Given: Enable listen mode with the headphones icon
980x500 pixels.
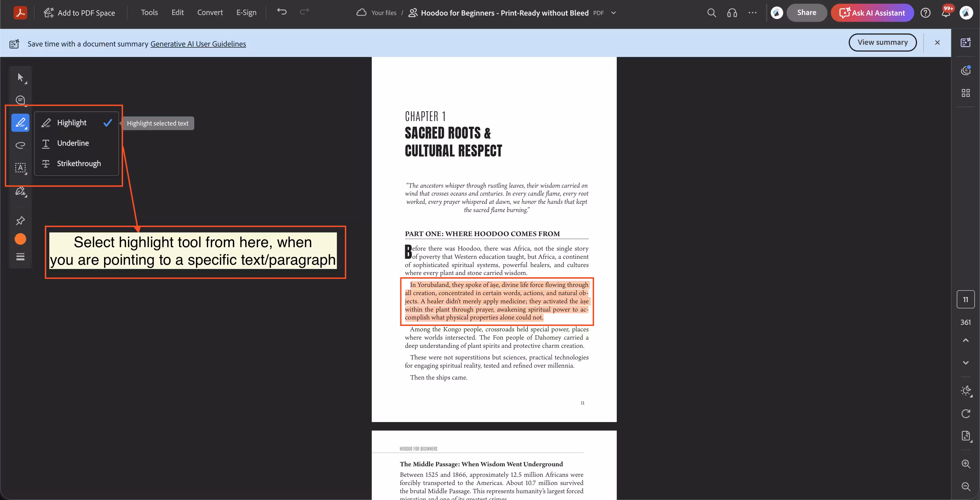Looking at the screenshot, I should click(x=732, y=12).
